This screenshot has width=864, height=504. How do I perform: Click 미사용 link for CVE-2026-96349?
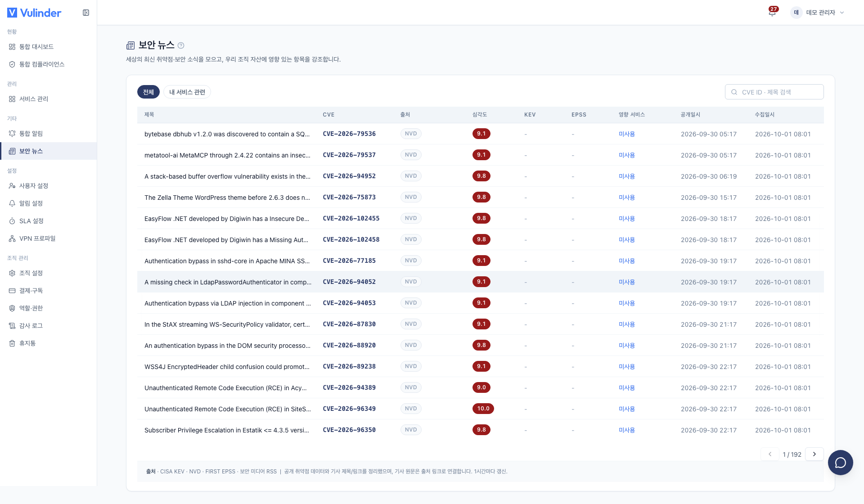(627, 409)
